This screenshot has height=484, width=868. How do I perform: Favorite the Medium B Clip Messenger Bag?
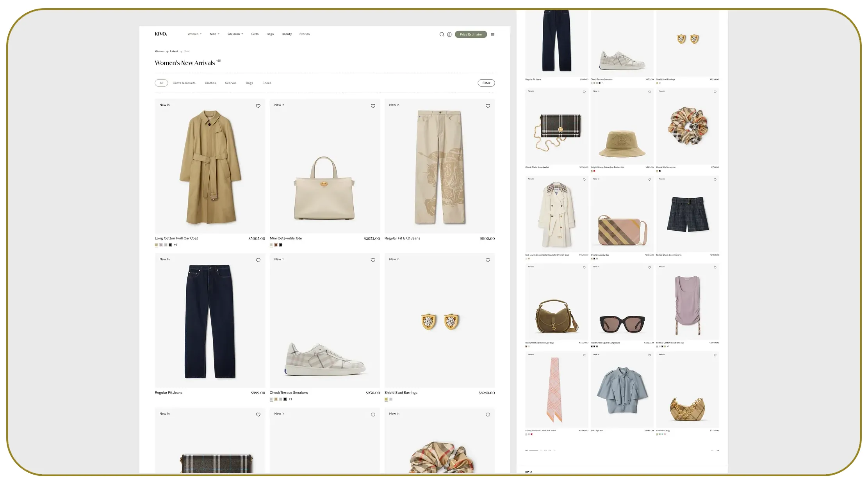[584, 267]
